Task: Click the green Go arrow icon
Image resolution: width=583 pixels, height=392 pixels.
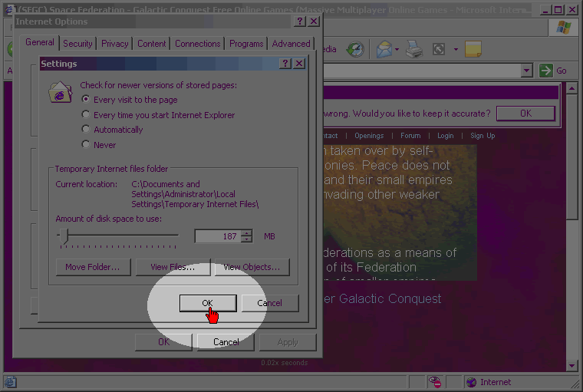Action: pos(545,71)
